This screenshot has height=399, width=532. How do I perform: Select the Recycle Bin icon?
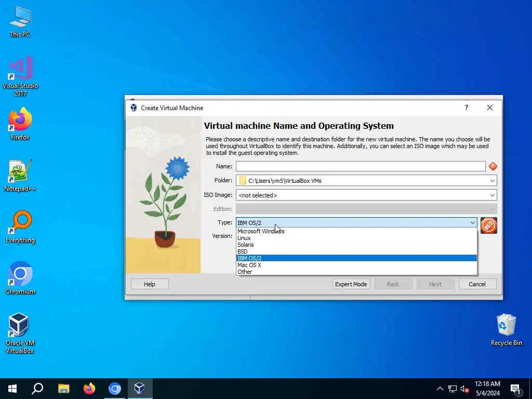coord(506,330)
